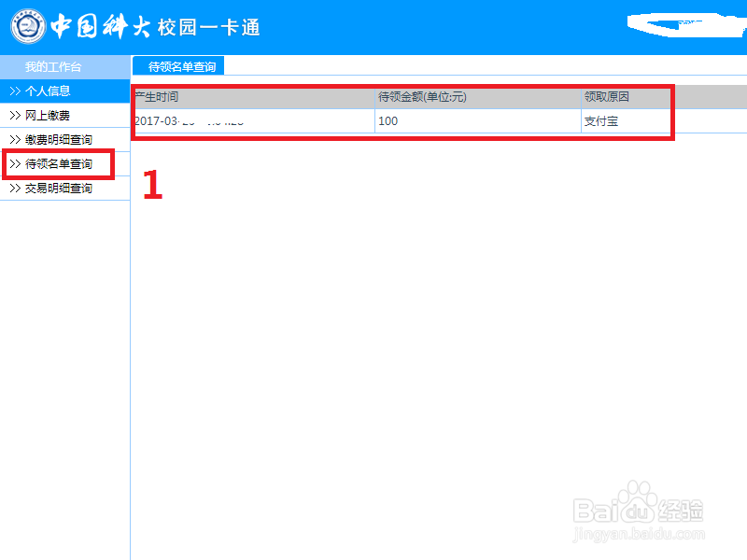Select the 100 amount cell

(478, 121)
